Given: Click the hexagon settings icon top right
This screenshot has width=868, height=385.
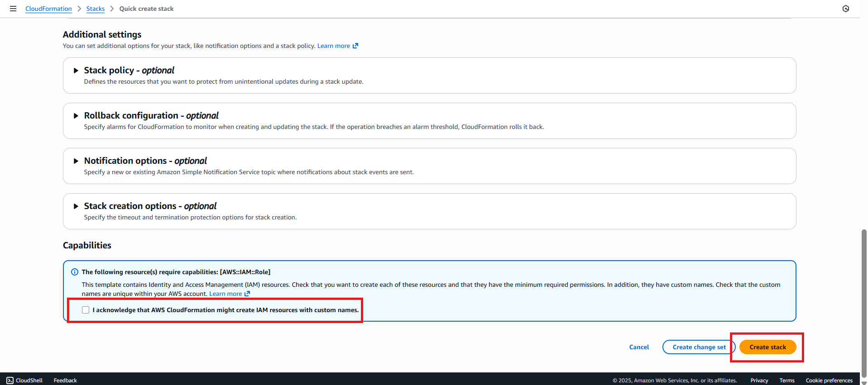Looking at the screenshot, I should [x=845, y=9].
